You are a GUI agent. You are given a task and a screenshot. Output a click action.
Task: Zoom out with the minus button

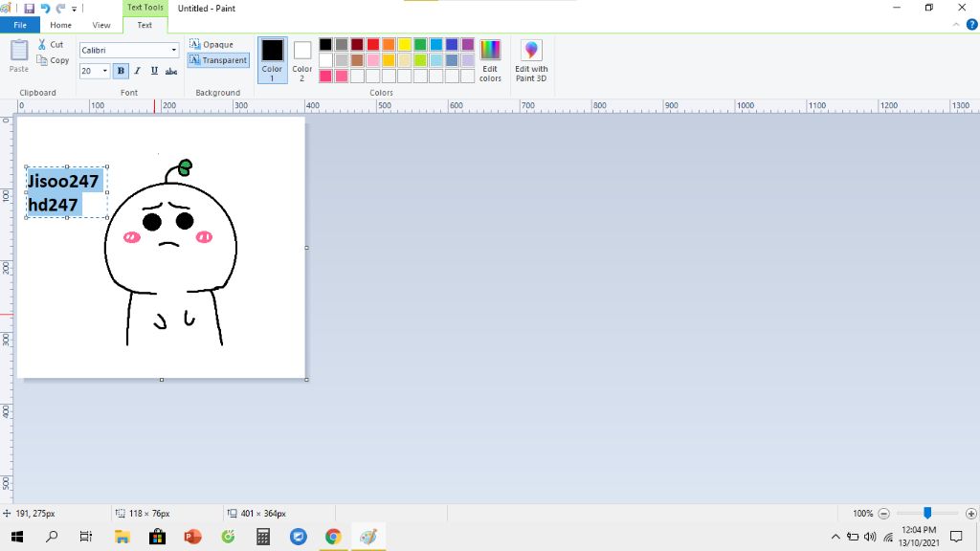point(883,514)
